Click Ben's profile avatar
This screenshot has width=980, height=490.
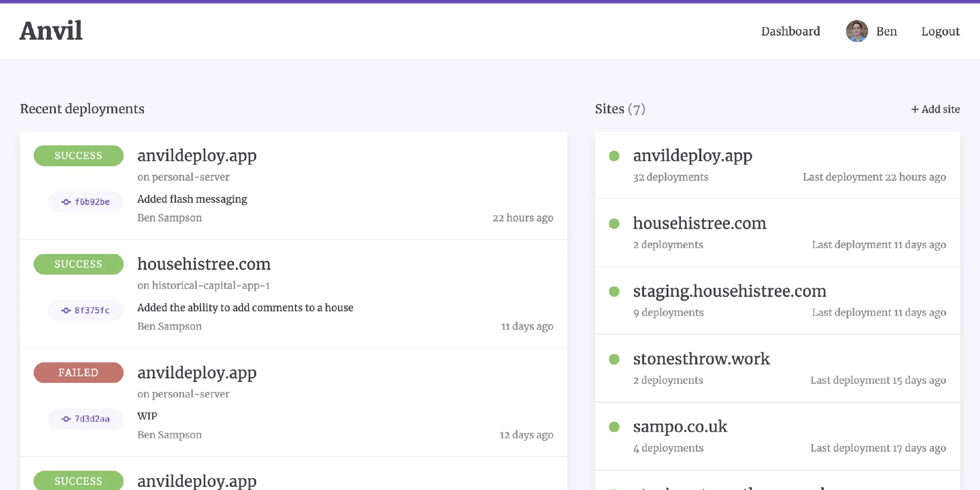tap(857, 31)
